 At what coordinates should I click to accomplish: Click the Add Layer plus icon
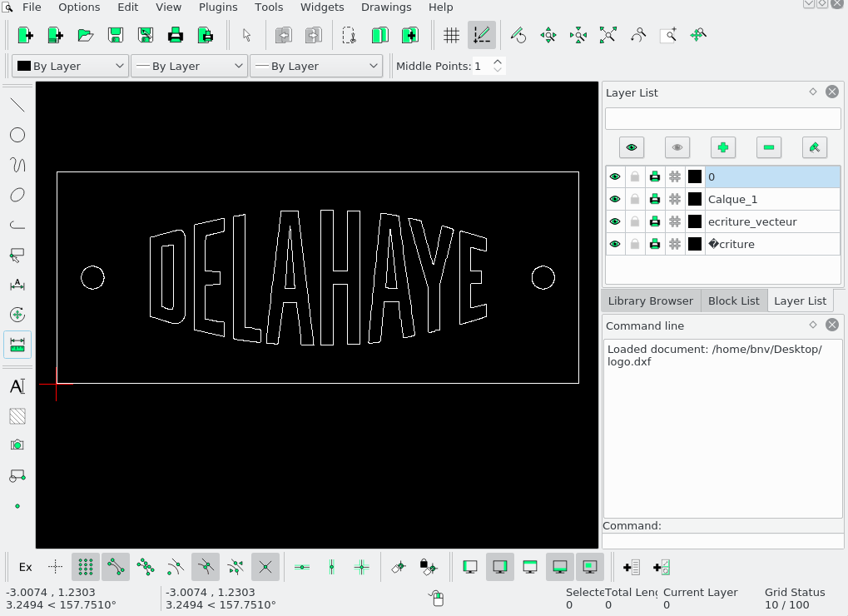(723, 147)
